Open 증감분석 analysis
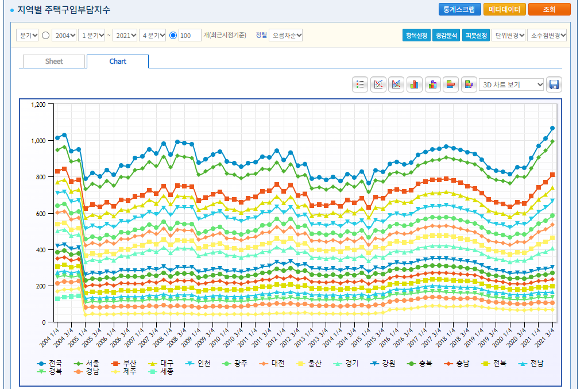588x389 pixels. [446, 35]
